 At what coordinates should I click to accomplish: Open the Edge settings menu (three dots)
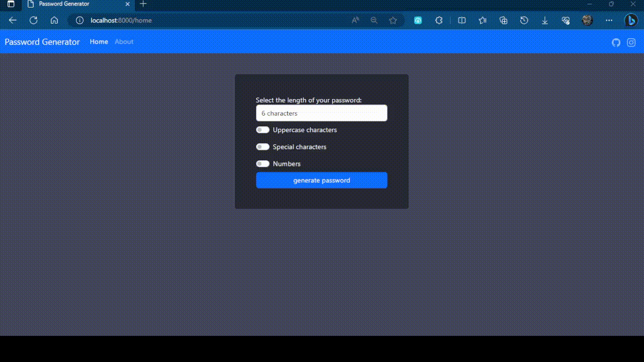(609, 20)
